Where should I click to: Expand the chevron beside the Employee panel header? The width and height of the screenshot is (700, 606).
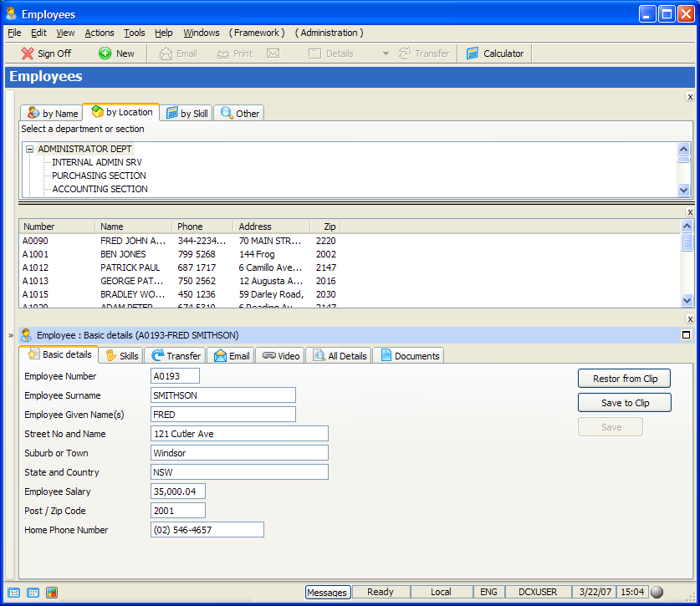[11, 335]
